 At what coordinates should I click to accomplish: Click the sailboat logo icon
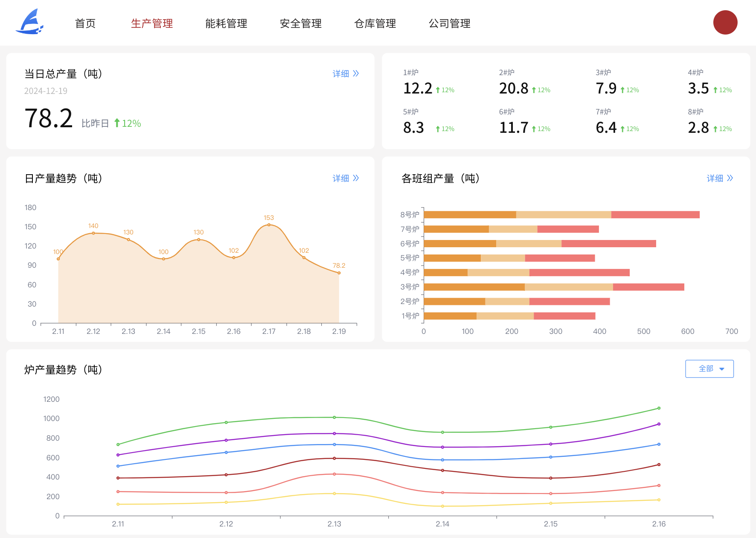pyautogui.click(x=29, y=22)
